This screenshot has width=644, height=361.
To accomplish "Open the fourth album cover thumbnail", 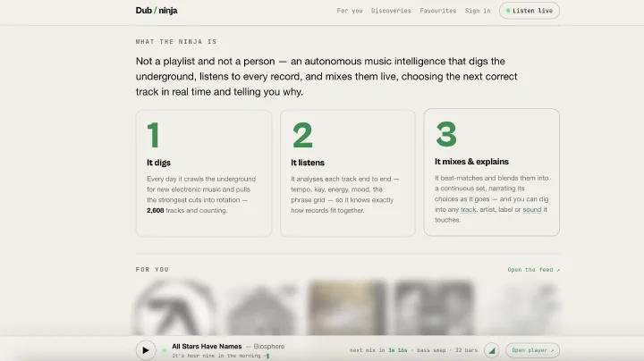I will tap(434, 307).
